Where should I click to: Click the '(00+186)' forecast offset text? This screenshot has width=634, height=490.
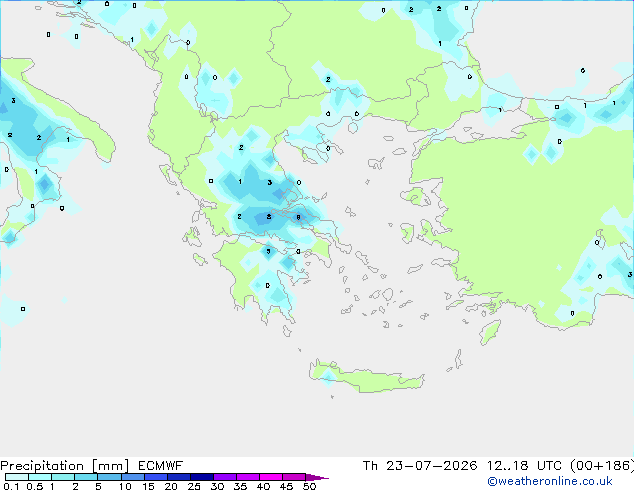point(602,466)
